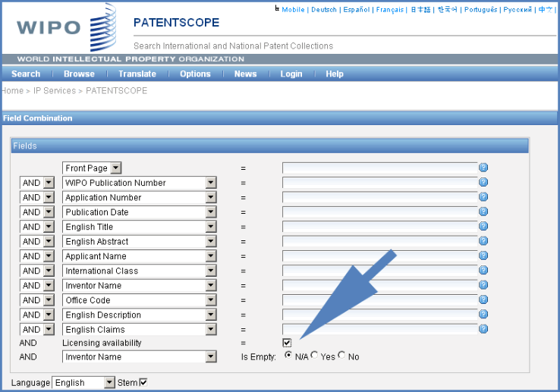Click help icon beside Front Page field
560x392 pixels.
(x=483, y=168)
